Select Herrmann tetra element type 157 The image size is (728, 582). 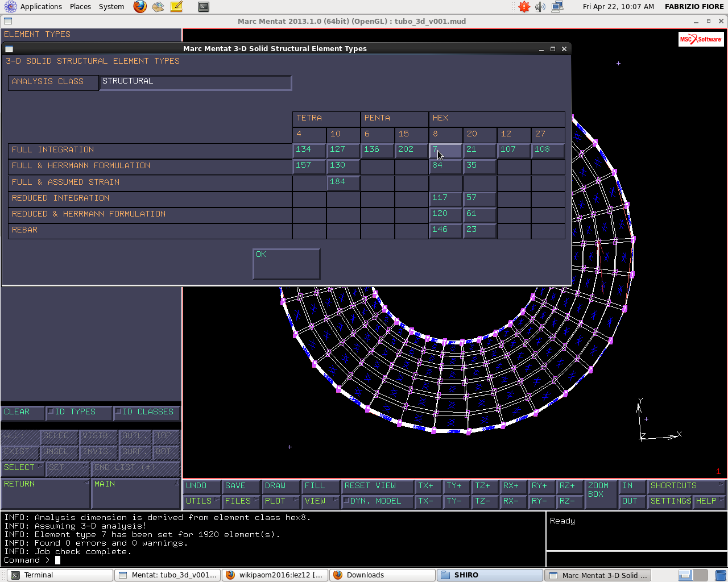pos(309,166)
